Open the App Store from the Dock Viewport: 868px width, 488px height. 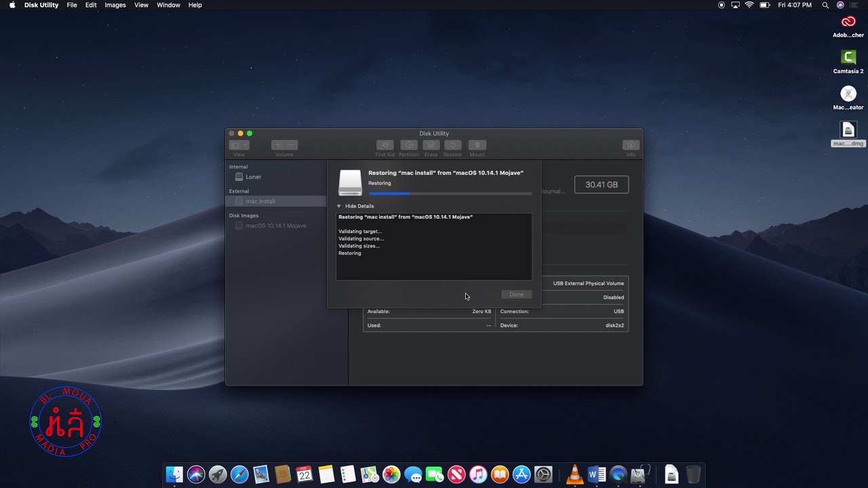[x=521, y=474]
